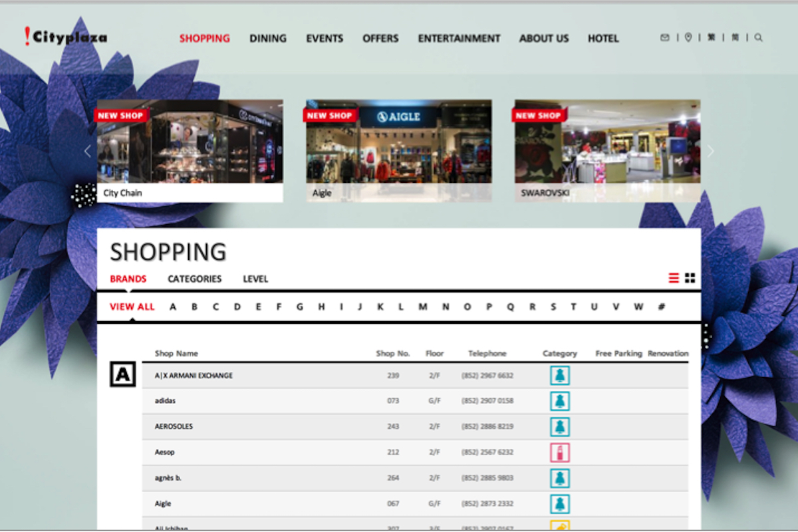798x532 pixels.
Task: Switch to the CATEGORIES tab
Action: pos(195,279)
